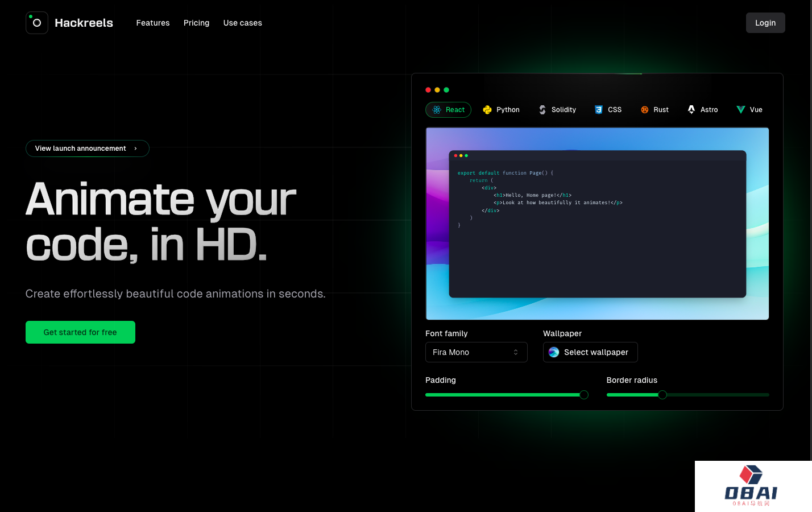Select the Vue language tab

pyautogui.click(x=749, y=110)
